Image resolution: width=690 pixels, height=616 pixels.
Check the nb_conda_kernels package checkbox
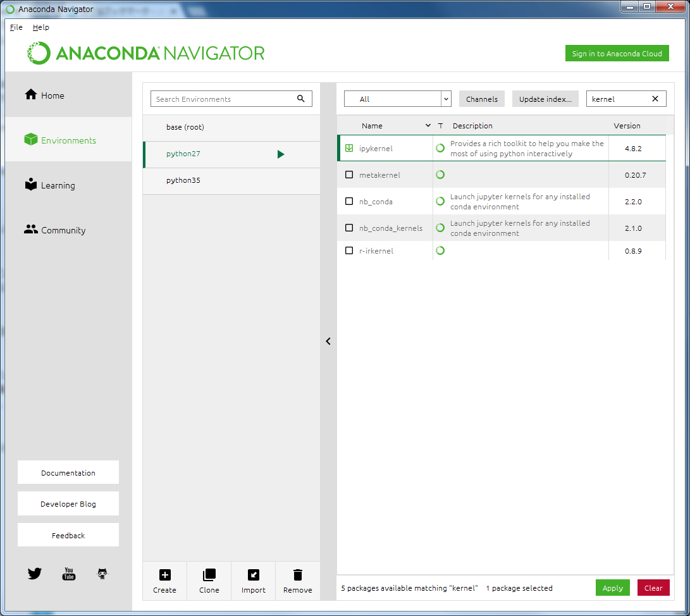349,228
